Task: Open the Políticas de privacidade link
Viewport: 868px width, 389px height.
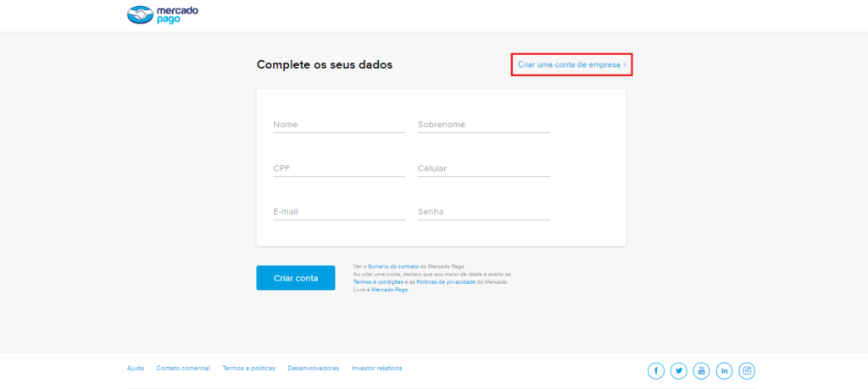Action: (x=446, y=282)
